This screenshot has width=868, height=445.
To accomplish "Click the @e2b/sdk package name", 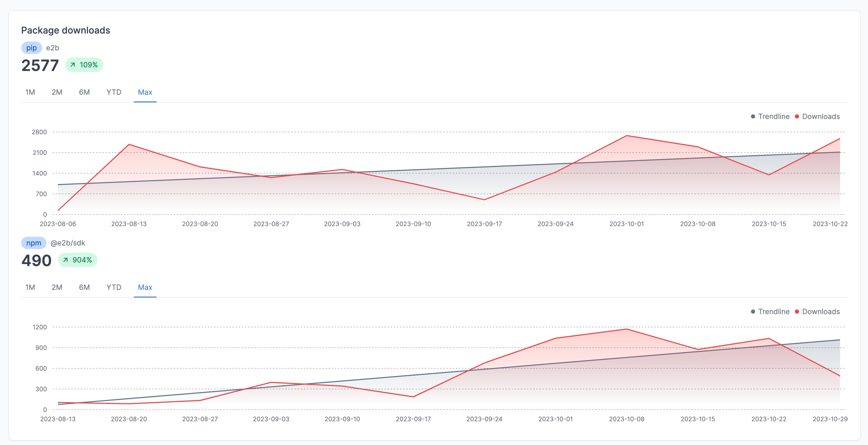I will 68,243.
